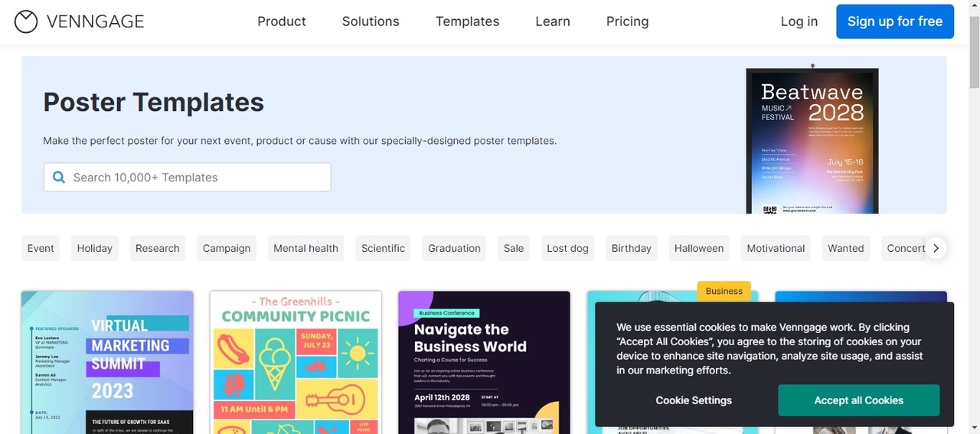980x434 pixels.
Task: Click the Log in link
Action: [799, 21]
